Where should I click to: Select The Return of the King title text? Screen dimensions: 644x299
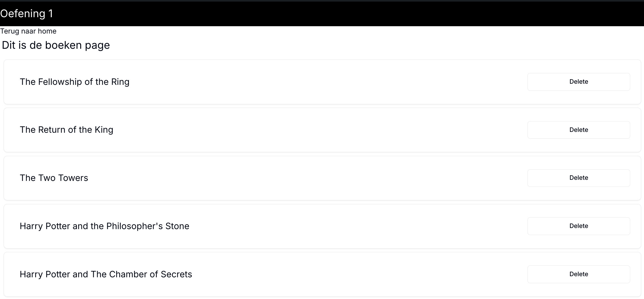[66, 130]
